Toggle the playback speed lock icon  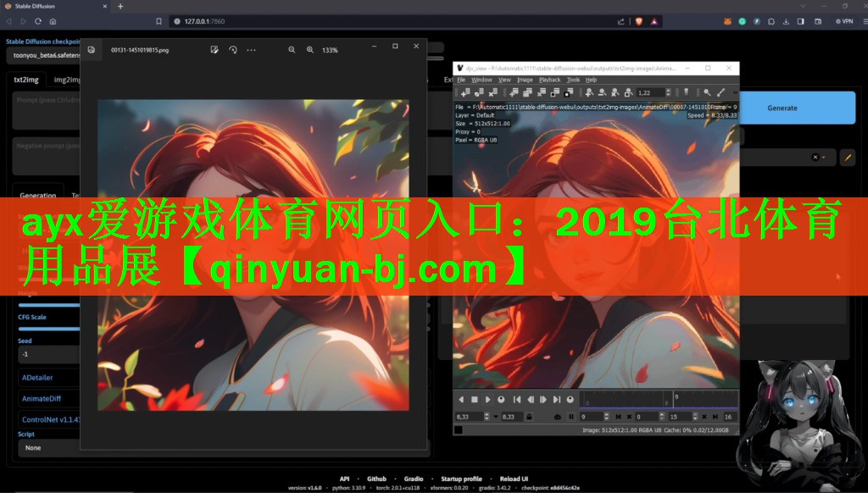point(529,417)
